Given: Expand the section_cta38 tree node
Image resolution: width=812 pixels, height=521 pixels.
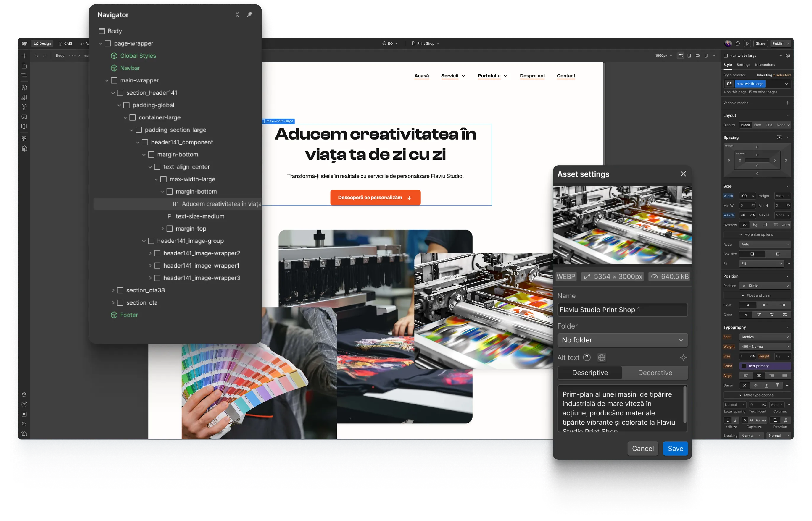Looking at the screenshot, I should [x=113, y=291].
